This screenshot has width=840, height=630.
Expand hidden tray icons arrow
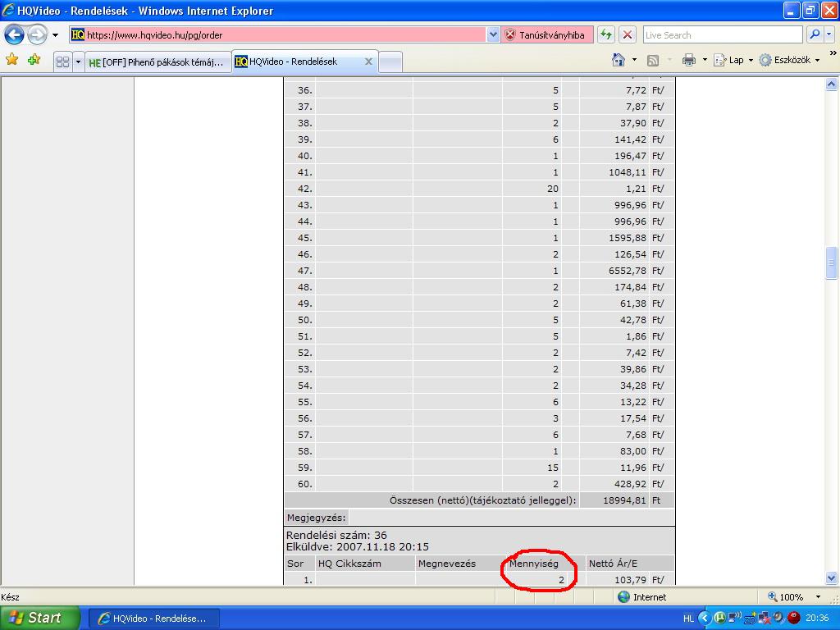pos(704,619)
